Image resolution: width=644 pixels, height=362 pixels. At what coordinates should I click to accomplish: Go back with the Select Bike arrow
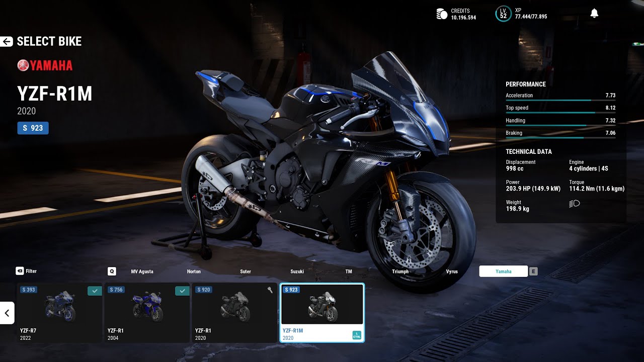7,42
